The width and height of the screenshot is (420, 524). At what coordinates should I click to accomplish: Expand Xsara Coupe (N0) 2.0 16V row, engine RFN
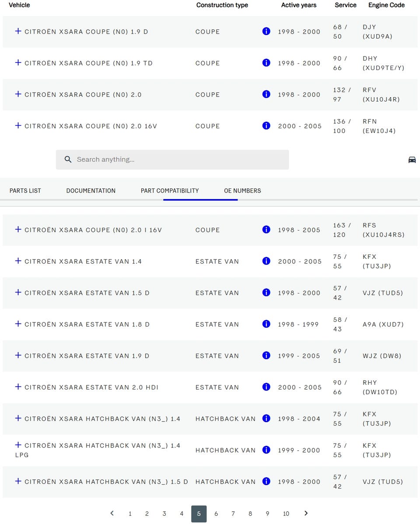tap(18, 126)
